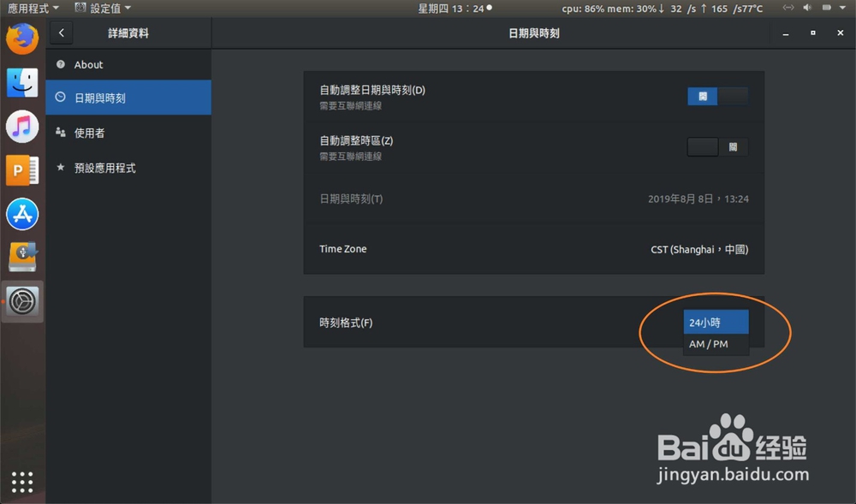Choose AM / PM time format option
Screen dimensions: 856x504
coord(716,344)
